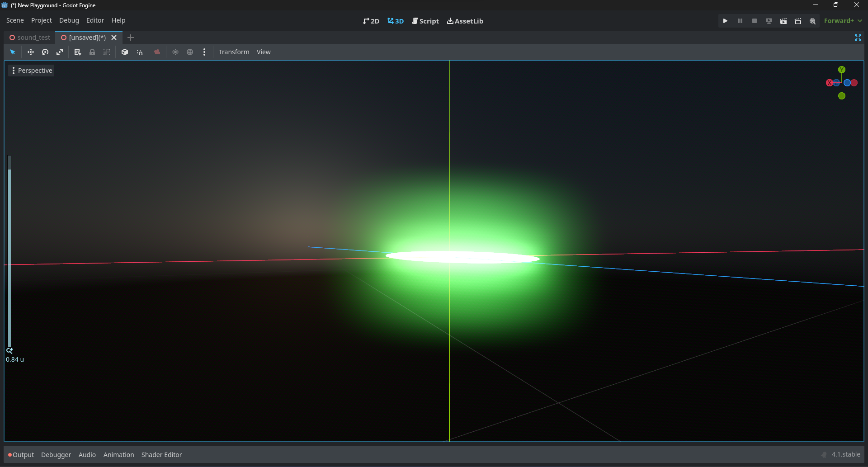Open the AssetLib workspace
This screenshot has width=868, height=467.
[x=465, y=21]
